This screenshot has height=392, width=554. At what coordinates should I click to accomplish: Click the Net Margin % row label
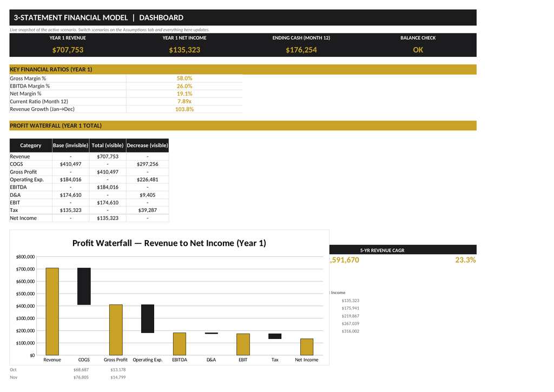tap(25, 94)
